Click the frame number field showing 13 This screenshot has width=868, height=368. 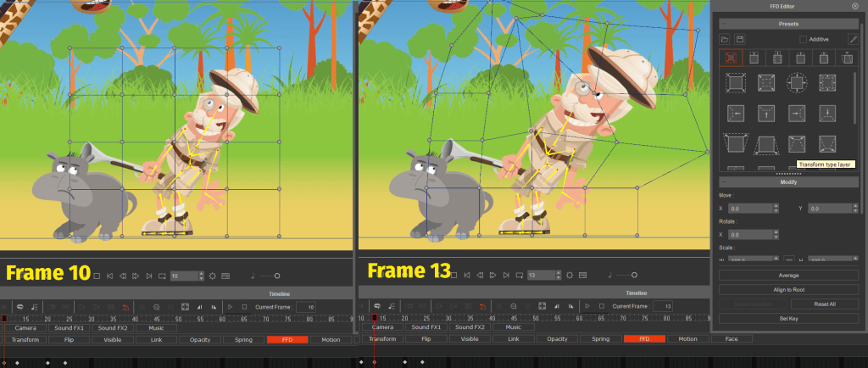tap(540, 275)
